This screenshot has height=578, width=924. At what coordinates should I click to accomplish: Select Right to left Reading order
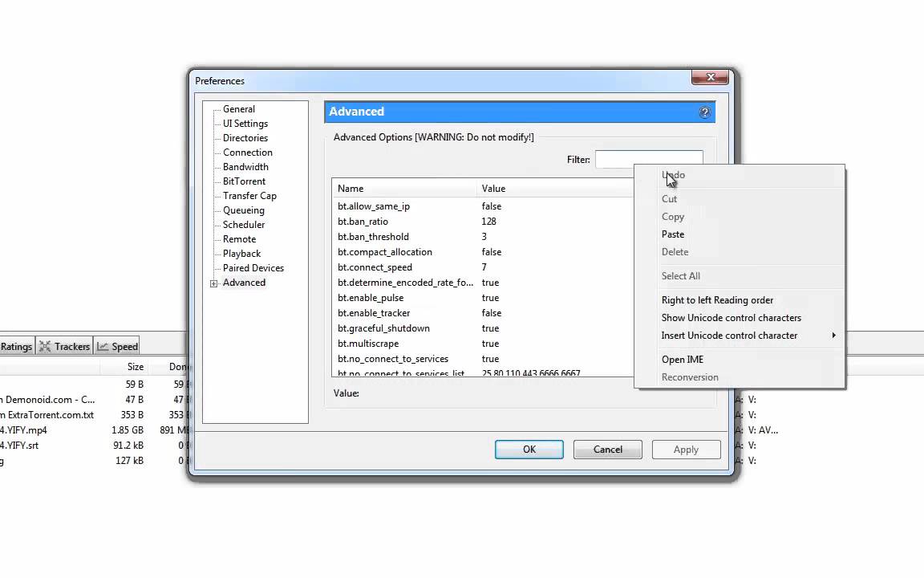tap(717, 300)
